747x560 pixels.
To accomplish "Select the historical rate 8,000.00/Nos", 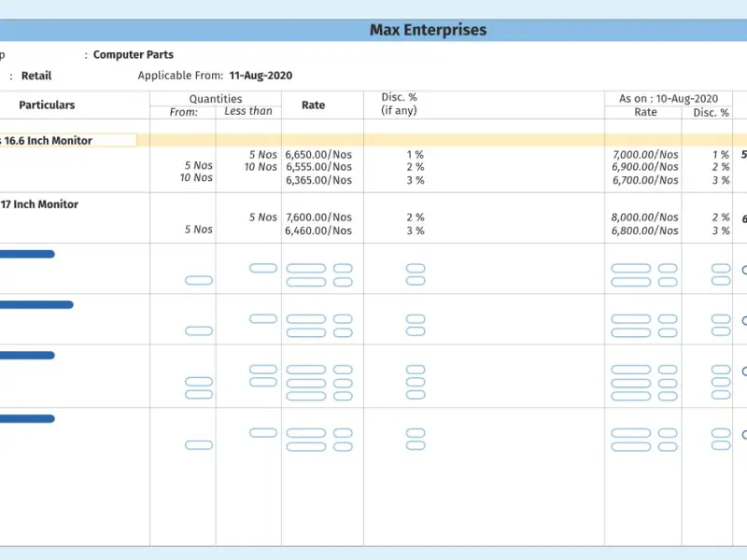I will click(x=645, y=217).
